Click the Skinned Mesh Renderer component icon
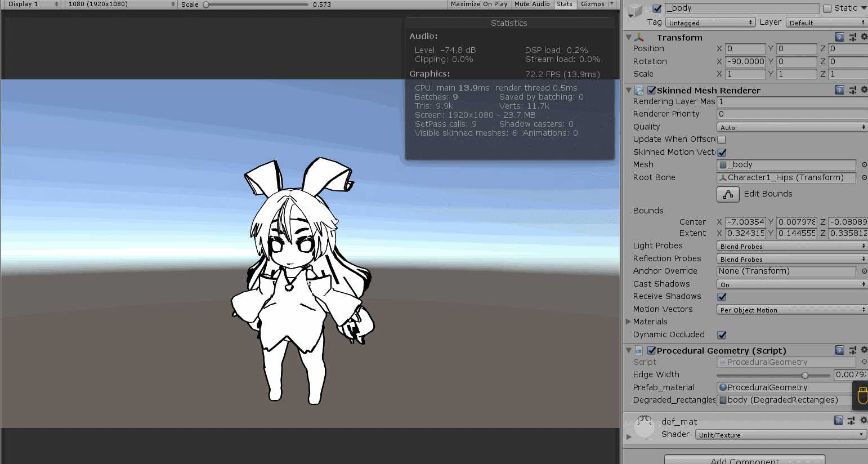The height and width of the screenshot is (464, 868). pyautogui.click(x=639, y=90)
